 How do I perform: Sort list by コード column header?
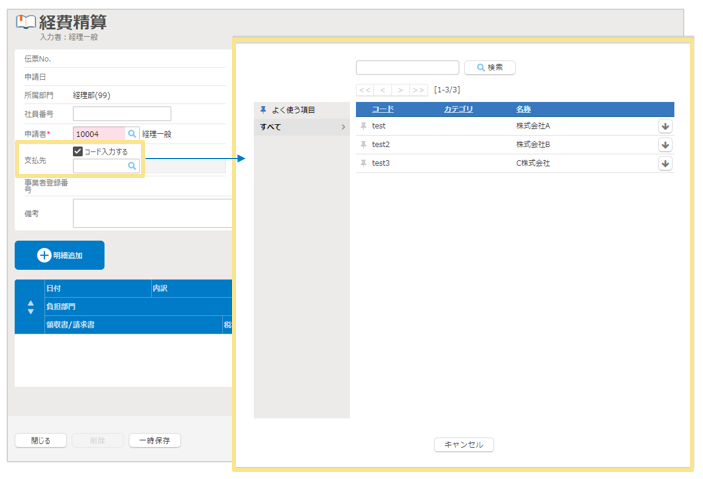383,109
